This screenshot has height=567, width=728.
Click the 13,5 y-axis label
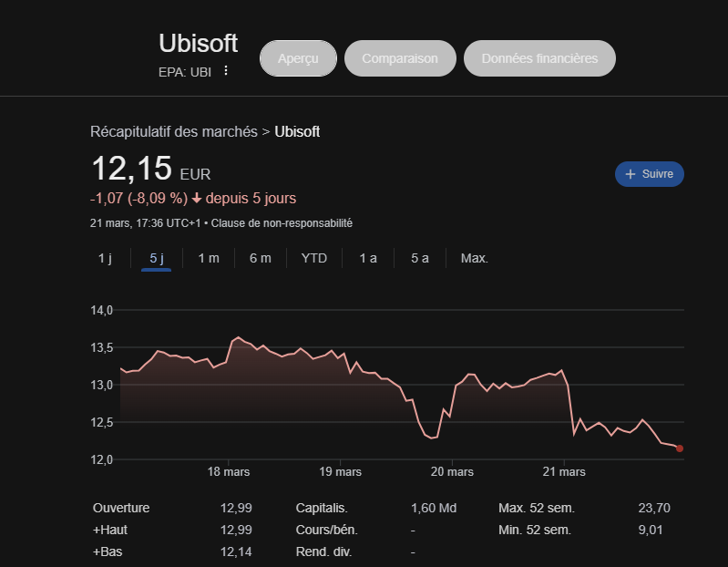(102, 348)
